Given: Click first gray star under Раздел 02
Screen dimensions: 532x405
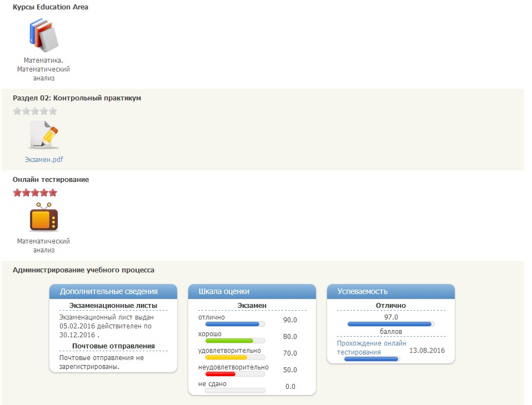Looking at the screenshot, I should pyautogui.click(x=17, y=111).
